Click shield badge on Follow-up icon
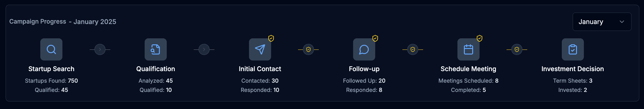 (x=375, y=38)
